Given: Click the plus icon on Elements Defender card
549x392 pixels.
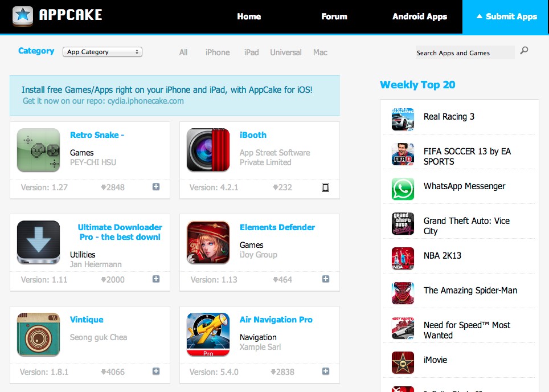Looking at the screenshot, I should click(326, 279).
